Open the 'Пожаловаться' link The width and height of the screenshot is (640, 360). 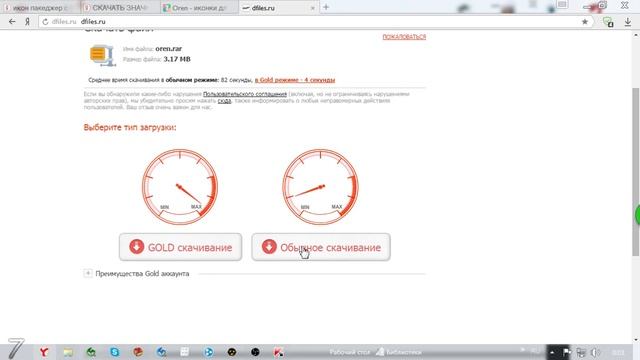click(x=404, y=37)
